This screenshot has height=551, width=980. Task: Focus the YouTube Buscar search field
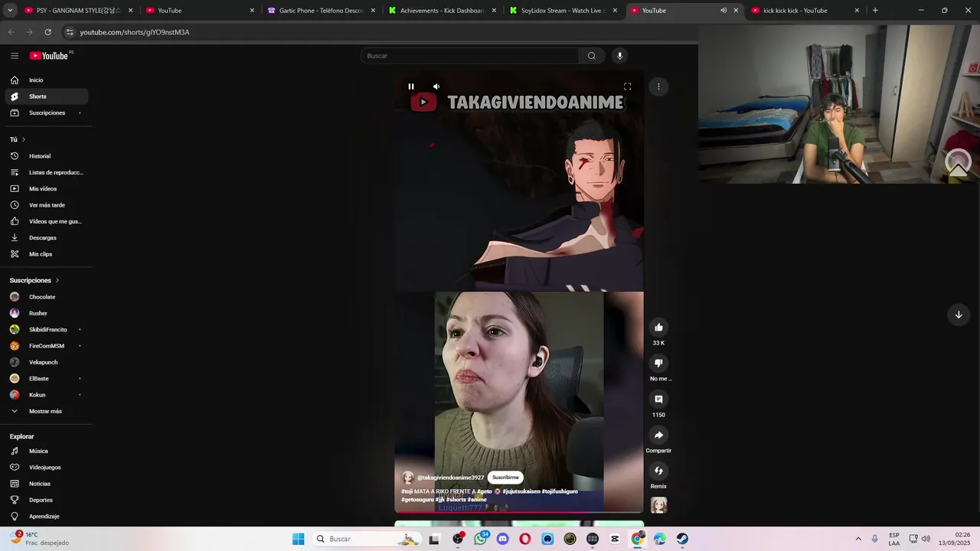(x=469, y=56)
